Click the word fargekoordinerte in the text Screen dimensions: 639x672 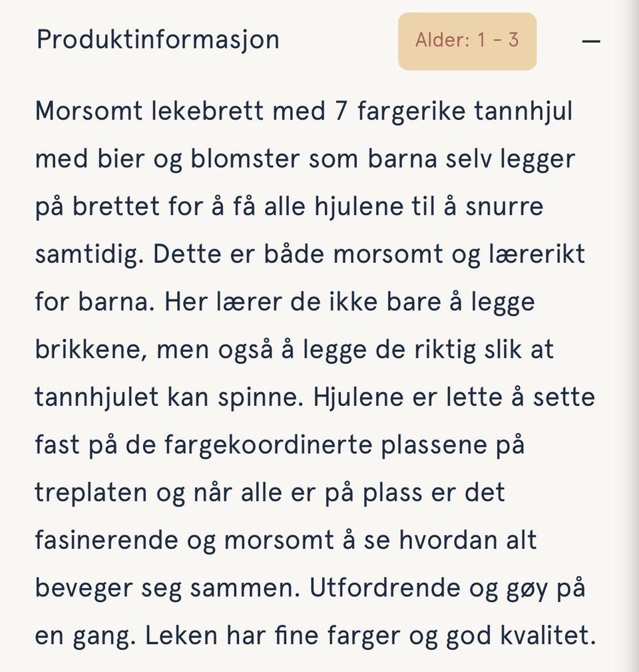[x=268, y=445]
